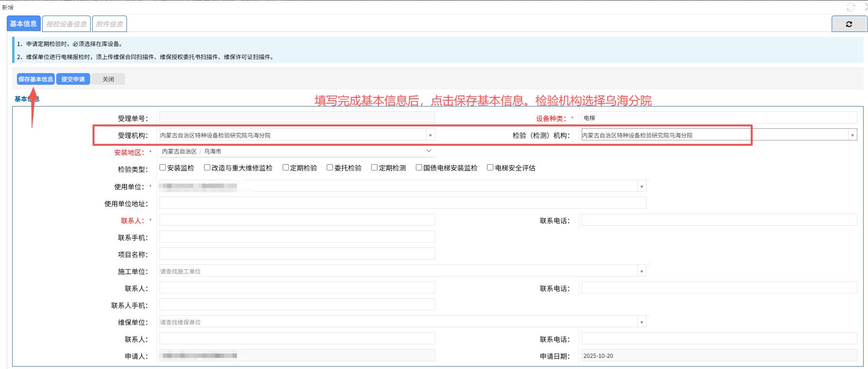868x369 pixels.
Task: Expand the 安装地区 region selector chevron
Action: coord(428,151)
